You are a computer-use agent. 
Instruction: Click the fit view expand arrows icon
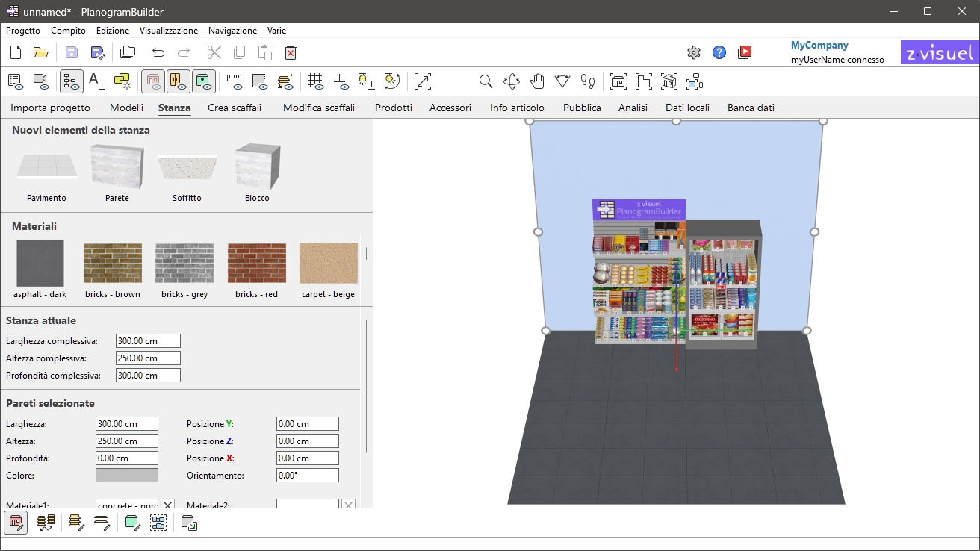423,81
